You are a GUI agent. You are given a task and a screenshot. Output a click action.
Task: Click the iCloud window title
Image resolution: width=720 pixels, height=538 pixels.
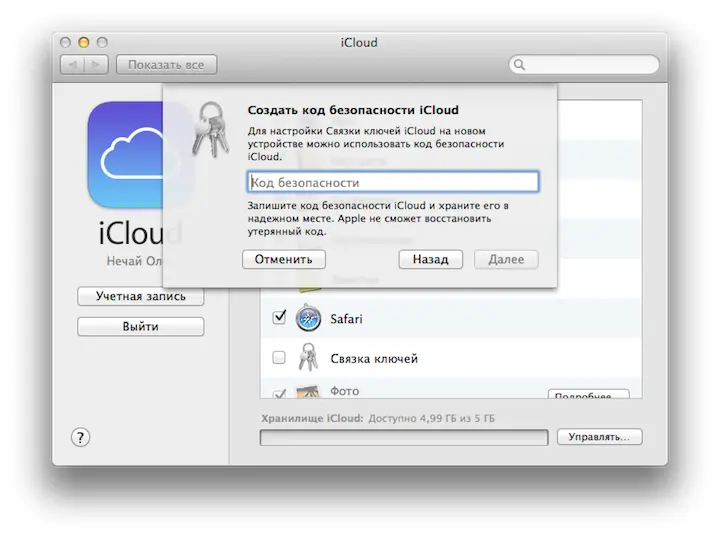coord(359,42)
